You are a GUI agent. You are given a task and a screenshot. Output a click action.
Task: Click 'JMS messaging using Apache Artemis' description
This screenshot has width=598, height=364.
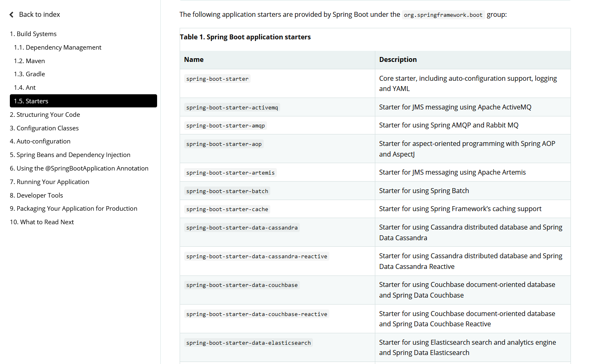[452, 173]
